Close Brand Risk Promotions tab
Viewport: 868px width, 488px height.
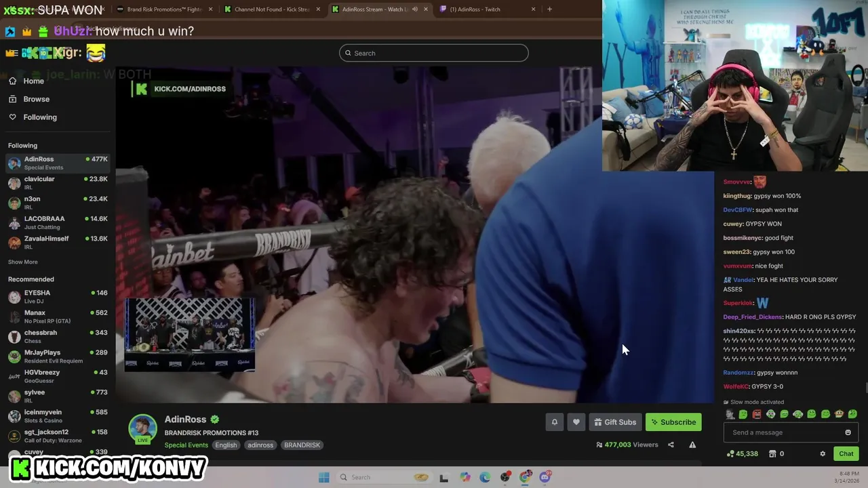coord(210,9)
